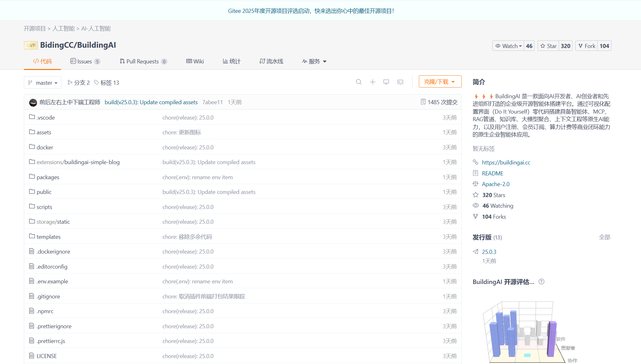Expand the master branch selector
Screen dimensions: 641x364
click(x=42, y=83)
